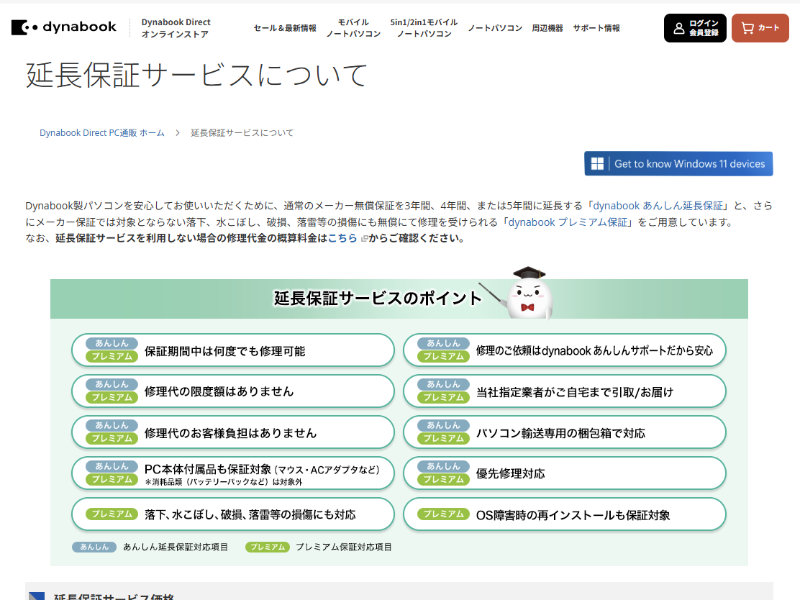Select 5in1/2in1モバイルノートパソコン in the navigation
The image size is (800, 600).
pyautogui.click(x=423, y=28)
